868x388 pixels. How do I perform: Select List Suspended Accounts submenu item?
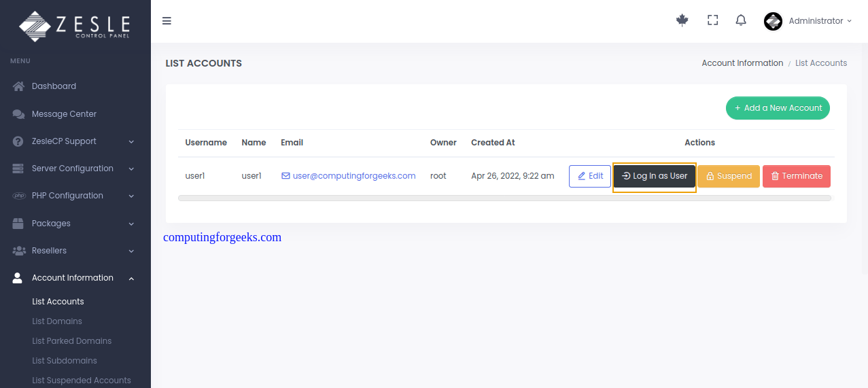82,381
